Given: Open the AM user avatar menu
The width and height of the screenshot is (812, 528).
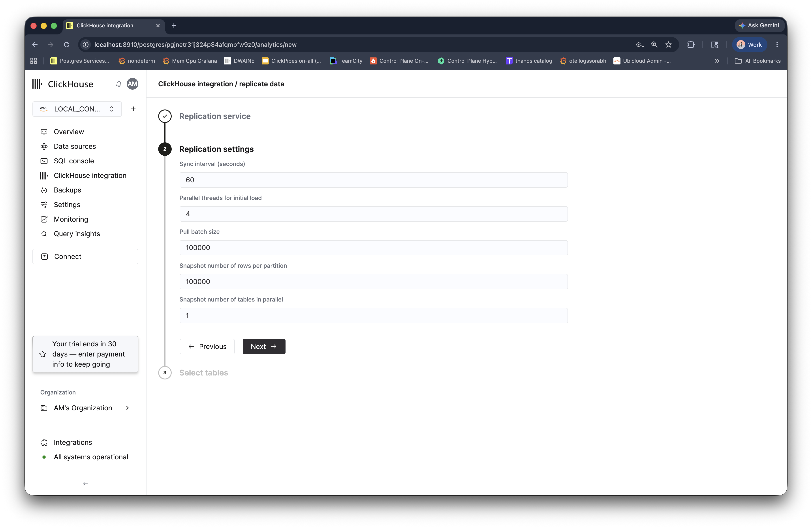Looking at the screenshot, I should [132, 84].
